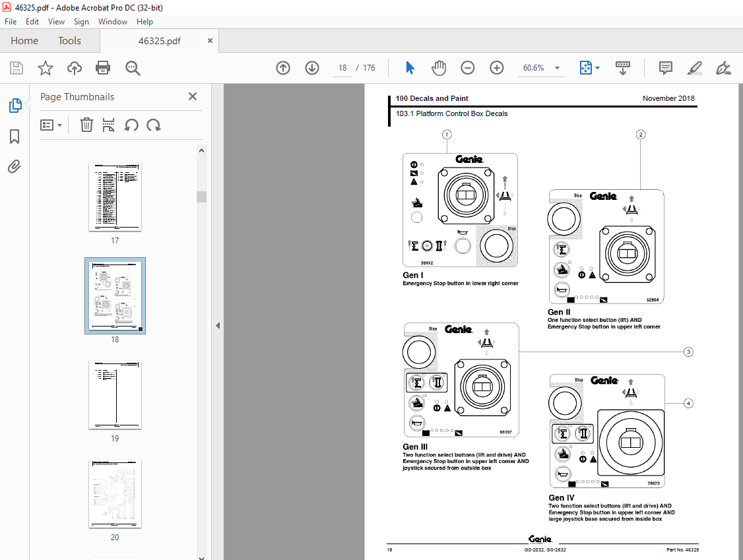Viewport: 743px width, 560px height.
Task: Select the 46325.pdf document tab
Action: (x=159, y=41)
